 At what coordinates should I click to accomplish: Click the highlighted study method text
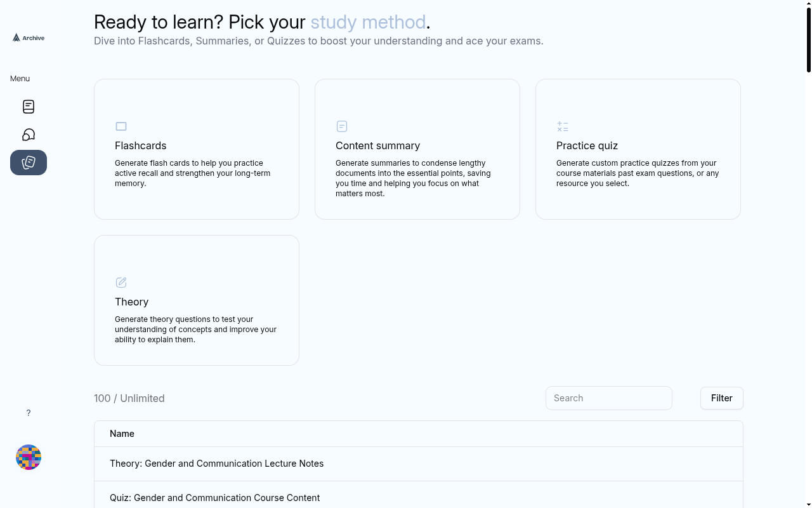pos(368,22)
